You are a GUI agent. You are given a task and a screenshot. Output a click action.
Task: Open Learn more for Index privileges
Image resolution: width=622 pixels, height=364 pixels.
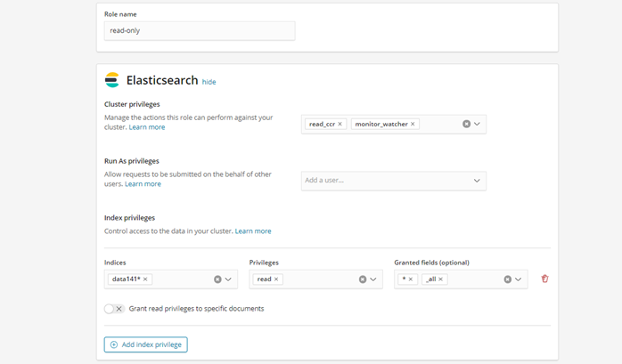tap(253, 231)
